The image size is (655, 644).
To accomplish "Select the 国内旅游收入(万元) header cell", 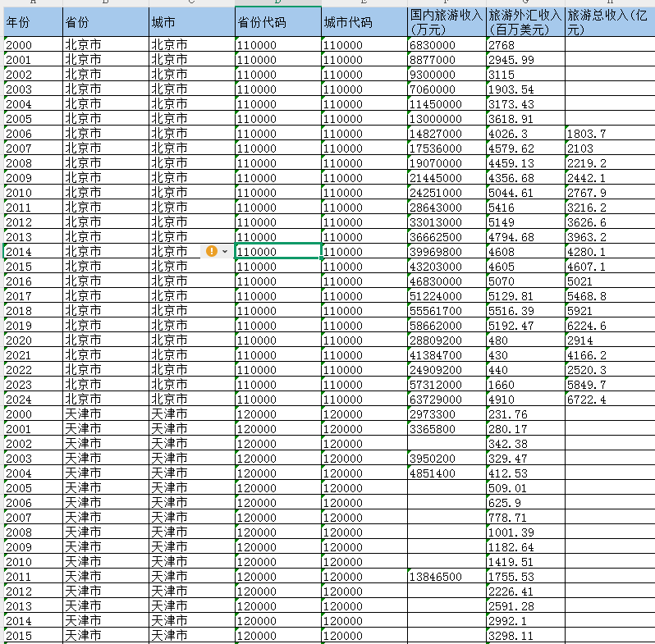I will [446, 22].
